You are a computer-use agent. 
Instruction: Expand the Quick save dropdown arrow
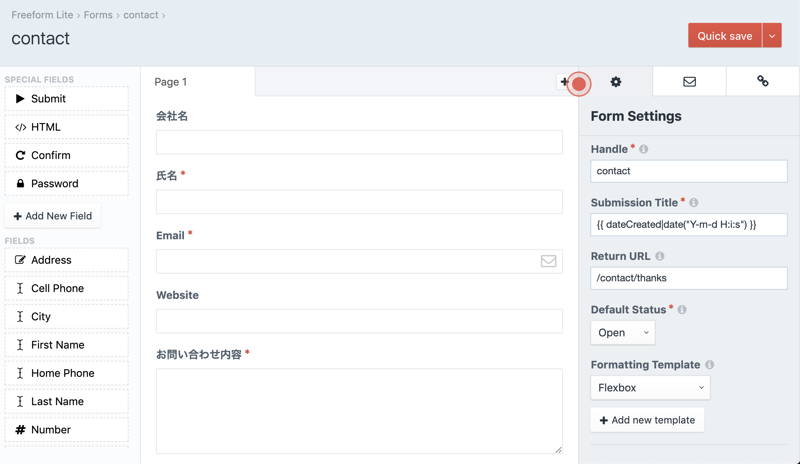(x=772, y=36)
